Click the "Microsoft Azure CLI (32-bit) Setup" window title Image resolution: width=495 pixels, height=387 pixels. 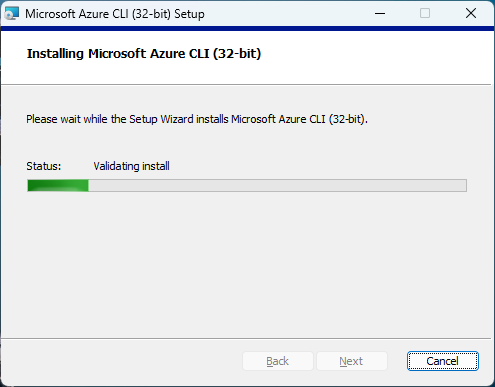[x=115, y=14]
